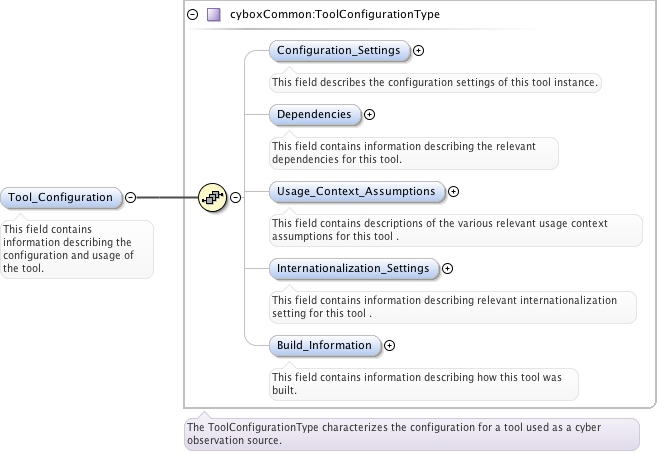The width and height of the screenshot is (658, 454).
Task: Select the Configuration_Settings node
Action: click(x=338, y=50)
